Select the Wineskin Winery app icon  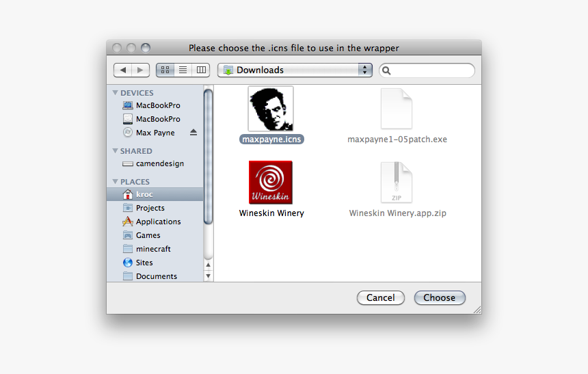[x=271, y=183]
